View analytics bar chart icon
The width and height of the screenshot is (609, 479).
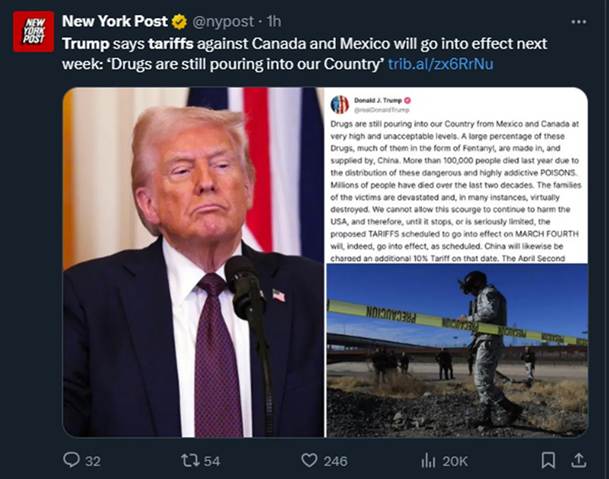[428, 461]
